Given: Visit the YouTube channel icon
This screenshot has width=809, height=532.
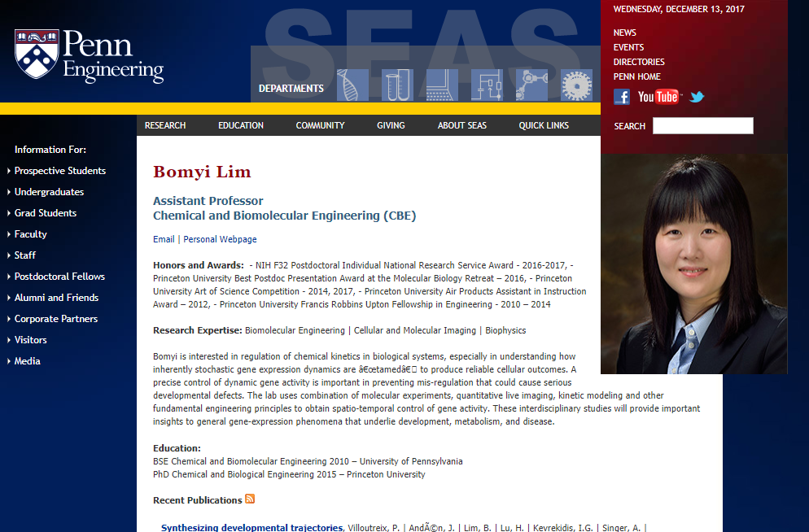Looking at the screenshot, I should (x=658, y=98).
